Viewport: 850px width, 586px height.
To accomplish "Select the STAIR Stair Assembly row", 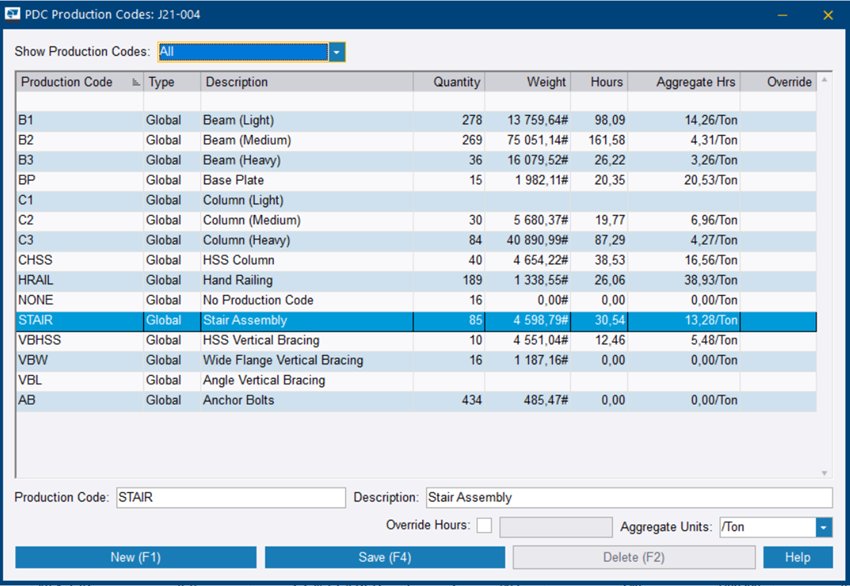I will [300, 320].
